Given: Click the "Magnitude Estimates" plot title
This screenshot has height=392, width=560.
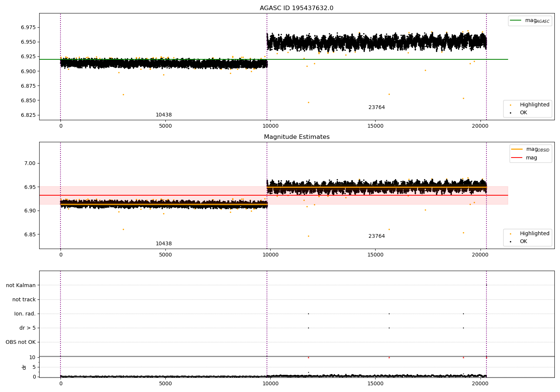Looking at the screenshot, I should tap(296, 137).
